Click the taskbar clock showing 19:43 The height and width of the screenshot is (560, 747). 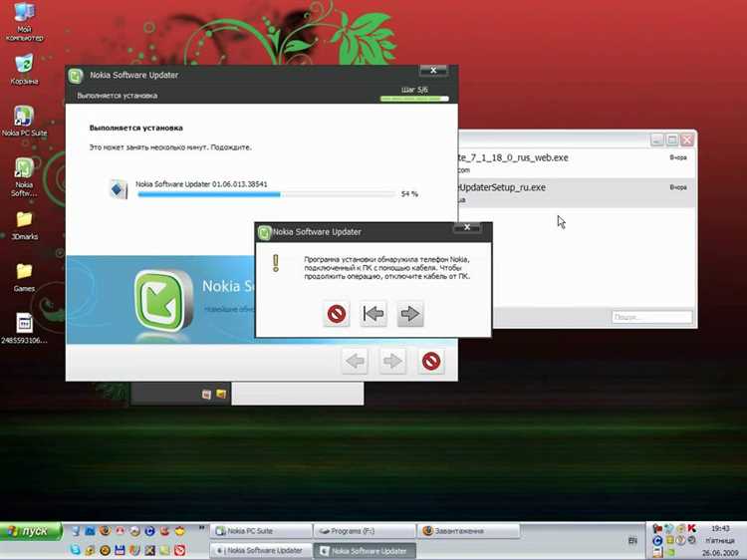[x=720, y=528]
